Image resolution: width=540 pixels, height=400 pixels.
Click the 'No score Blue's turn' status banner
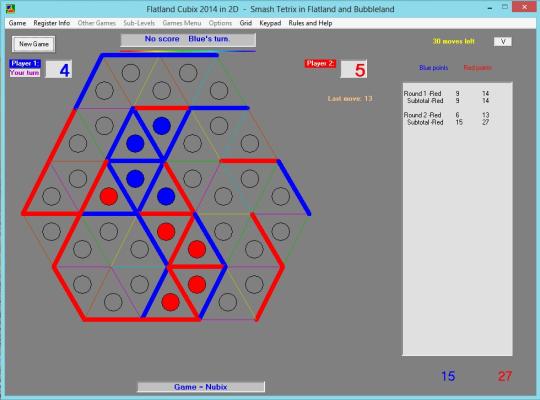(188, 39)
